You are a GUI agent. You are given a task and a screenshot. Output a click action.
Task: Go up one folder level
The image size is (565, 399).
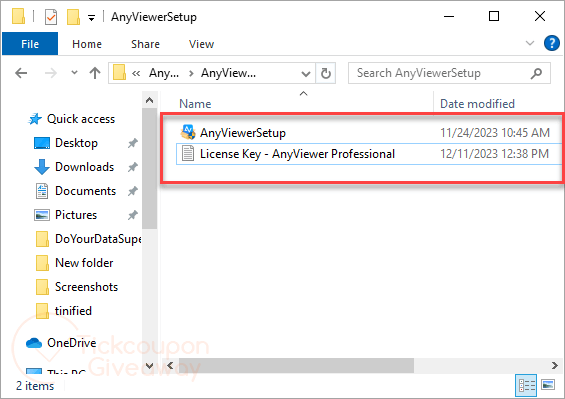(x=95, y=73)
